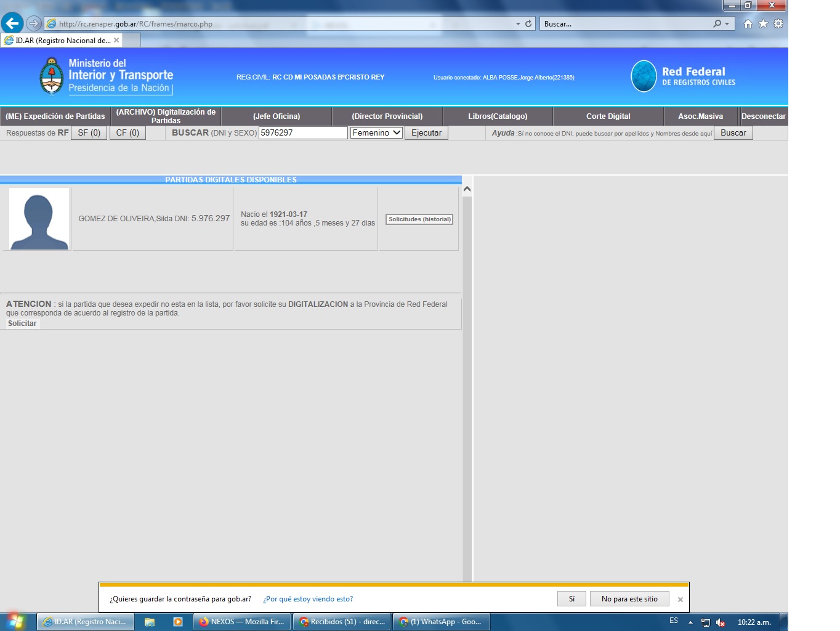
Task: Click the DNI search input field
Action: [303, 132]
